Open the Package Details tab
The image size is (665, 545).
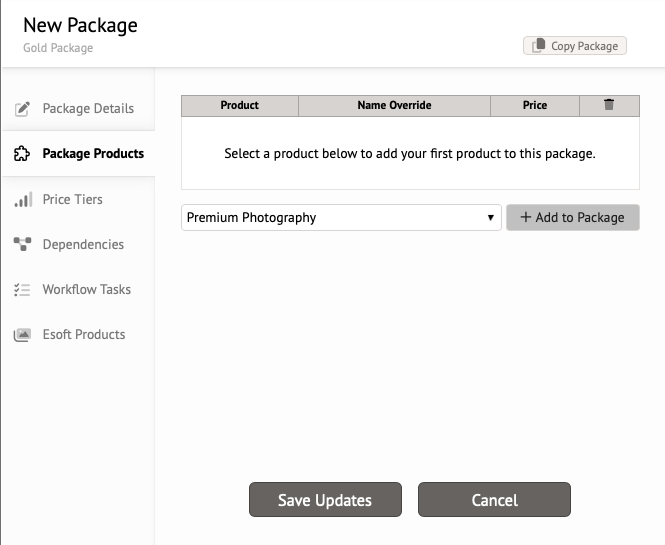click(x=78, y=109)
